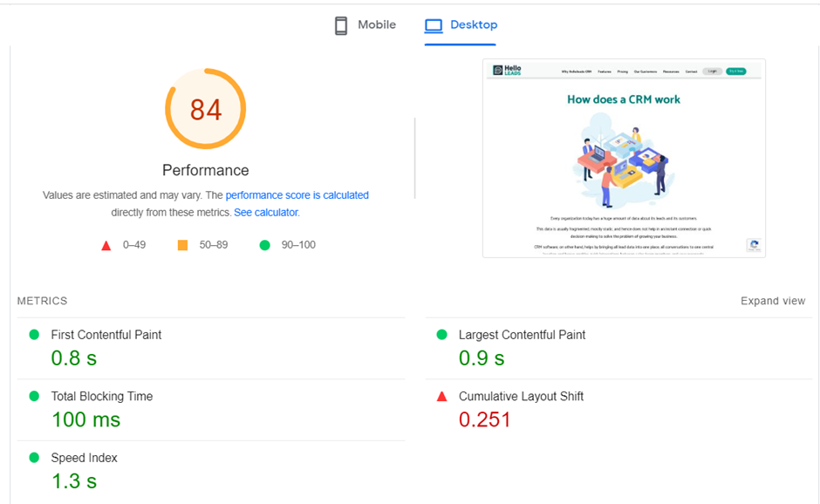Click the page screenshot thumbnail
The height and width of the screenshot is (504, 820).
point(624,158)
